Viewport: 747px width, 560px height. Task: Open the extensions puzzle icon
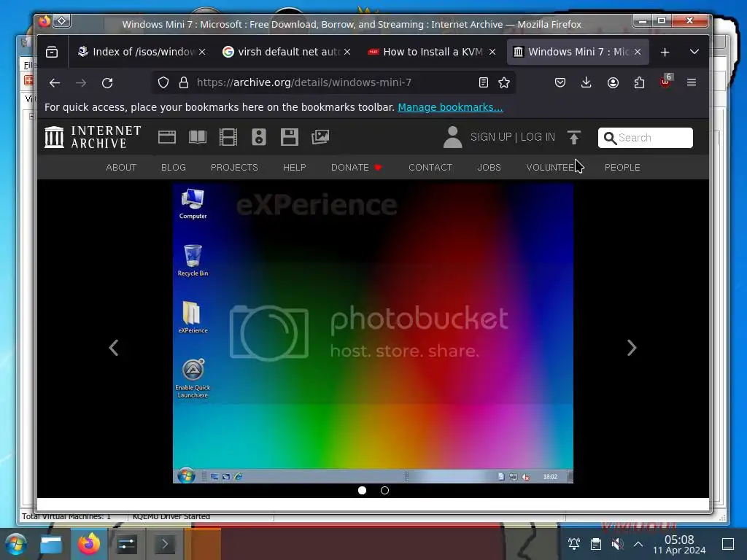point(639,82)
